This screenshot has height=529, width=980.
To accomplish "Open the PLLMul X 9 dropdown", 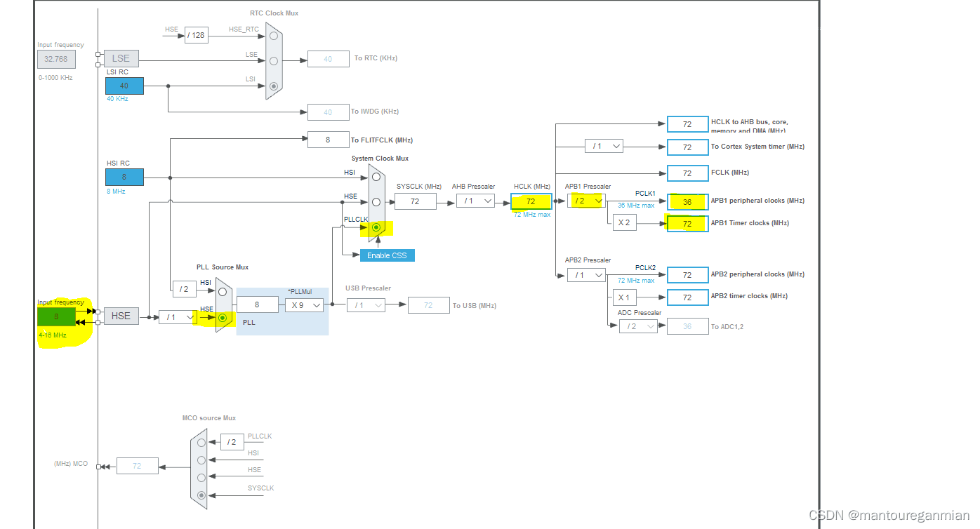I will point(304,305).
